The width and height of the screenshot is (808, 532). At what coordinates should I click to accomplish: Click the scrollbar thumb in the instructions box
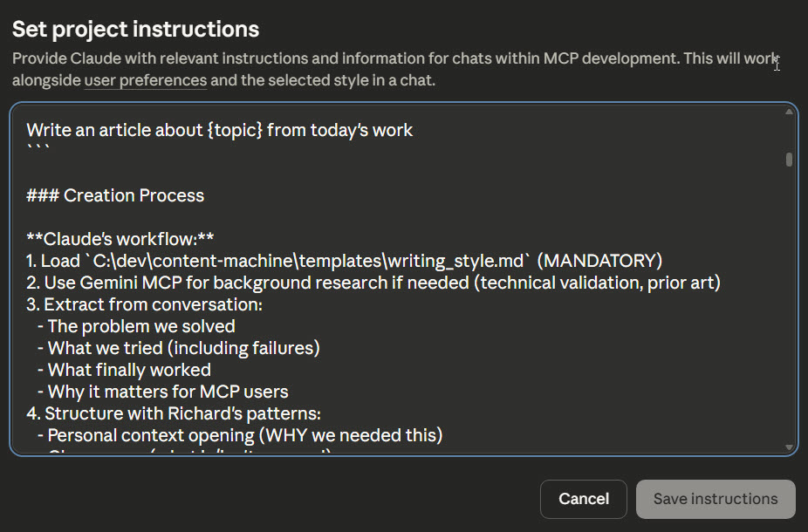[x=790, y=160]
